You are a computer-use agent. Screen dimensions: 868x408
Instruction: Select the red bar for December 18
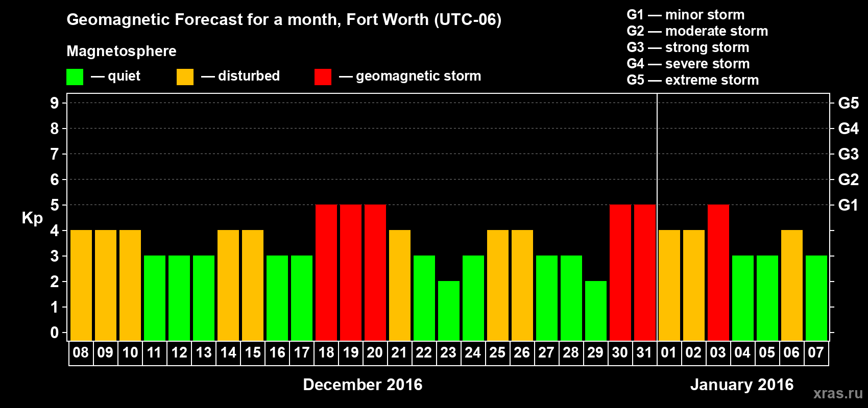pyautogui.click(x=326, y=272)
